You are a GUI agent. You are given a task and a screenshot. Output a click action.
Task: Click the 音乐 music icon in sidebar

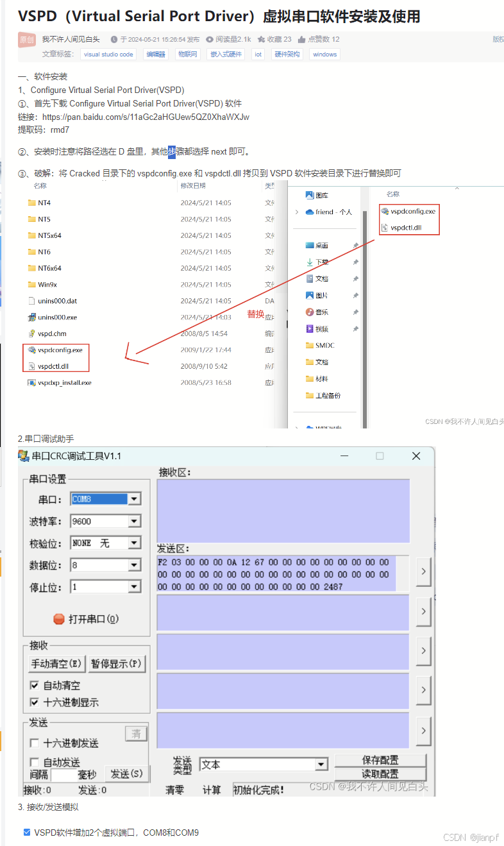(310, 312)
